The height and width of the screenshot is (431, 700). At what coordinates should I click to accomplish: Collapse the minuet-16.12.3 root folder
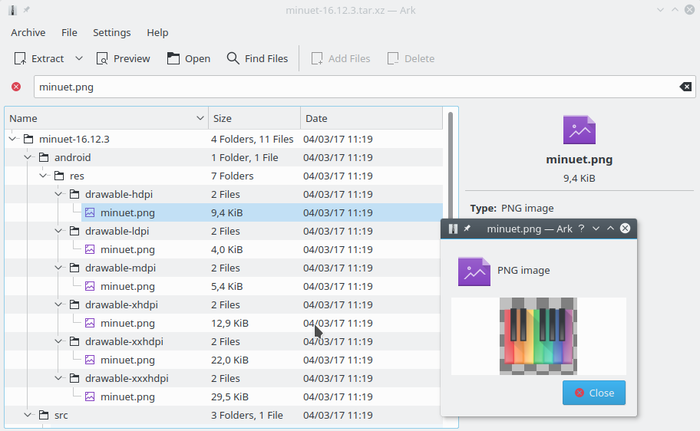point(12,139)
